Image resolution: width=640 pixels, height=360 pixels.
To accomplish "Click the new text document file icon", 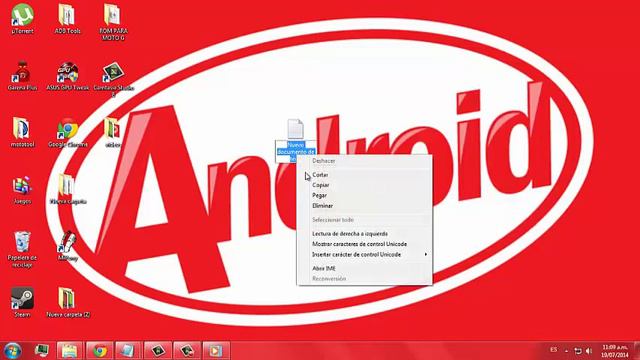I will tap(295, 129).
